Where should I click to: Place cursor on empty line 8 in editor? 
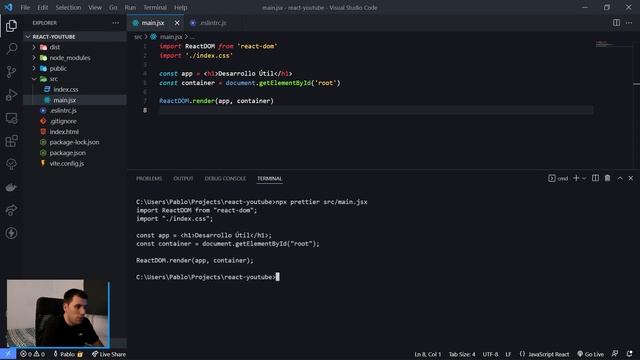[376, 110]
